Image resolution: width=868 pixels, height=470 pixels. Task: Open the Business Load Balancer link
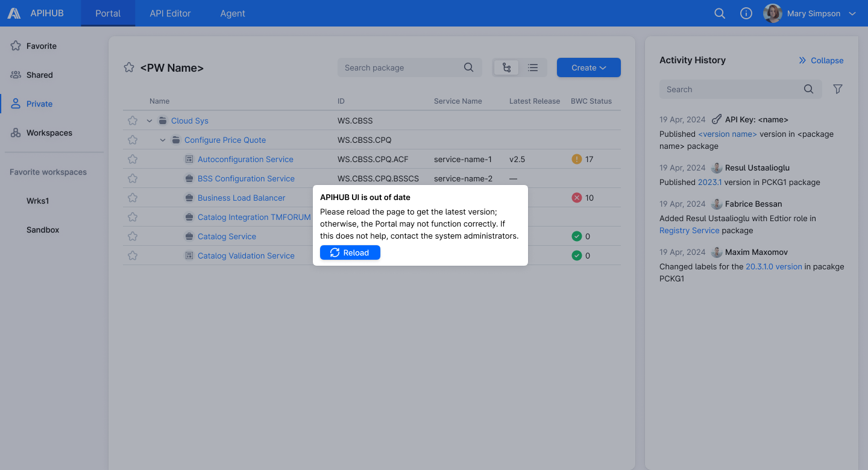click(241, 198)
